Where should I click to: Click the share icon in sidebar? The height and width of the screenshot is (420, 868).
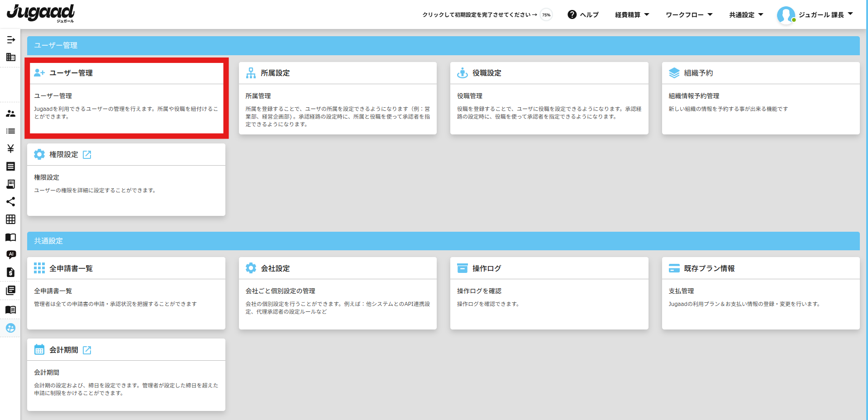[x=11, y=201]
